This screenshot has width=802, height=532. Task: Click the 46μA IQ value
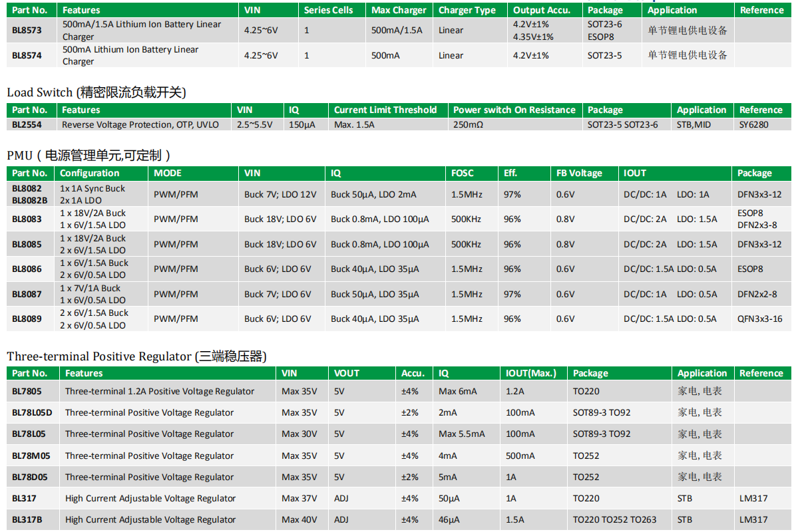449,519
